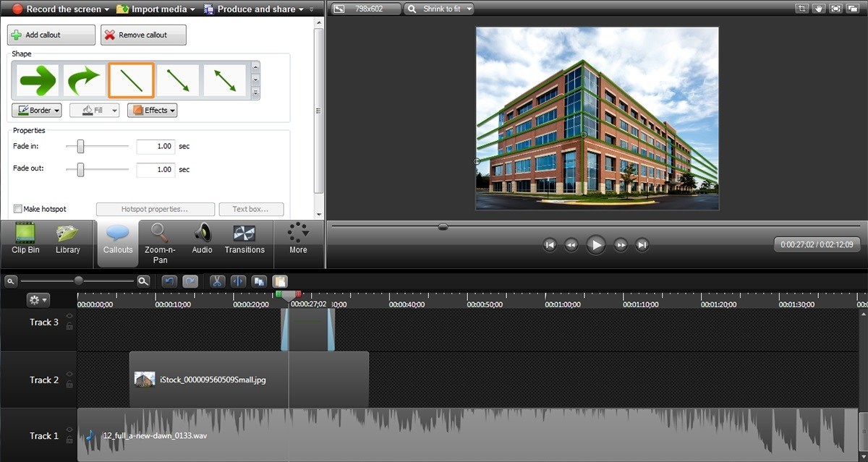Split the media at the playhead
The width and height of the screenshot is (868, 462).
click(238, 281)
